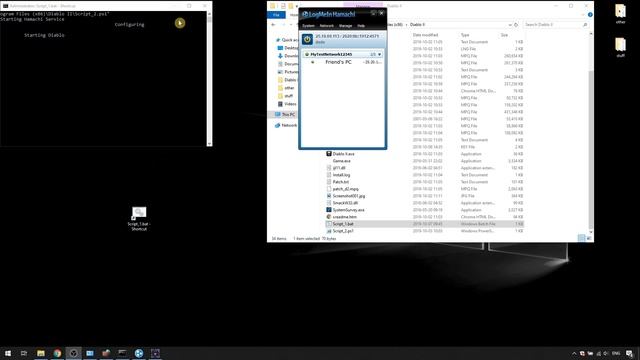Open the Action Center notifications icon
The image size is (640, 360).
[x=629, y=353]
